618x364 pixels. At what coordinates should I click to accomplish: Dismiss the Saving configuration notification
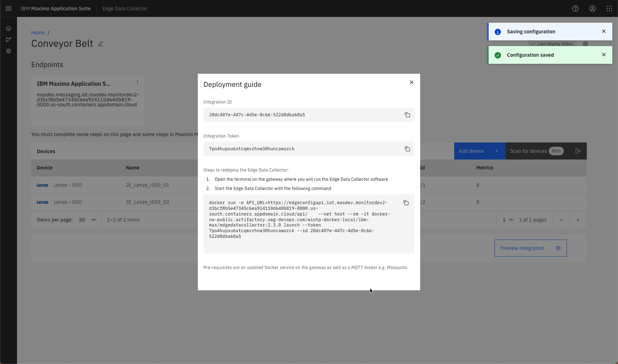pos(604,31)
